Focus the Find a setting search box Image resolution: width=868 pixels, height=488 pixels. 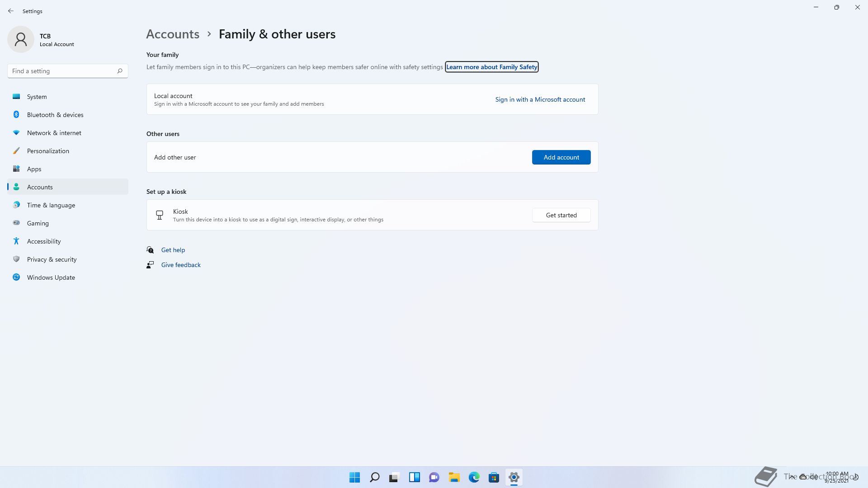pos(68,71)
